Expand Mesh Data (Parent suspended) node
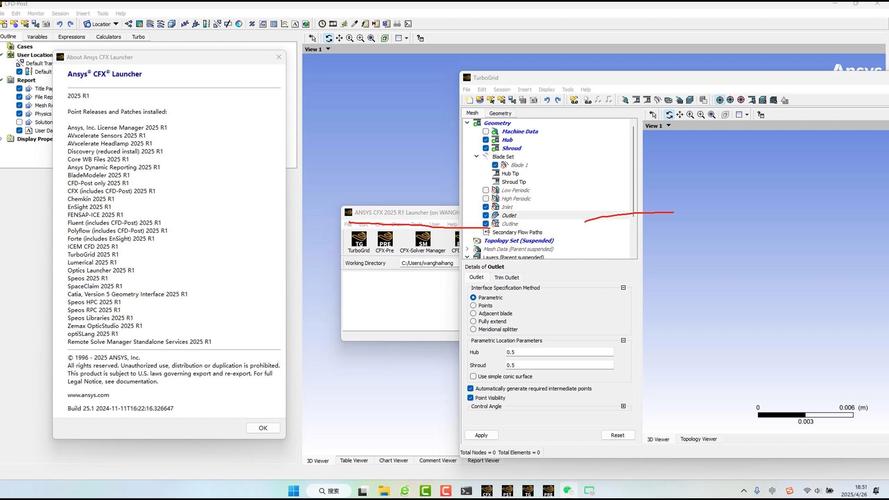Screen dimensions: 889x500 [467, 249]
